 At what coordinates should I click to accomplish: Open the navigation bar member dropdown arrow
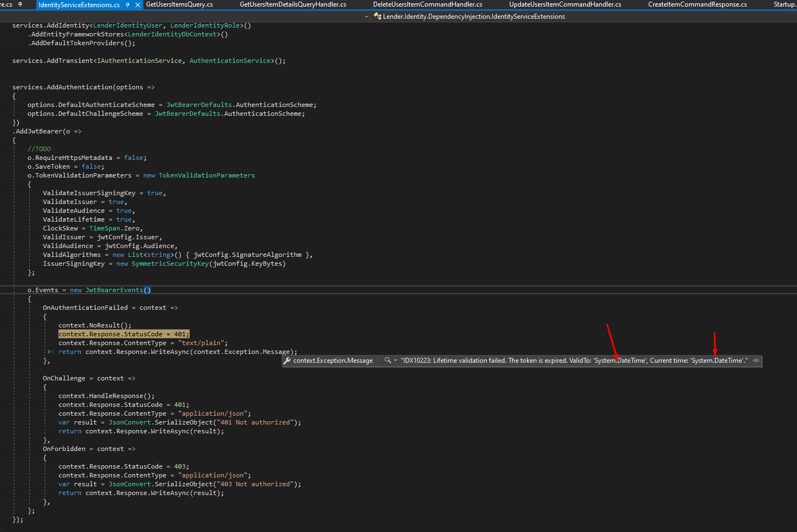click(367, 16)
